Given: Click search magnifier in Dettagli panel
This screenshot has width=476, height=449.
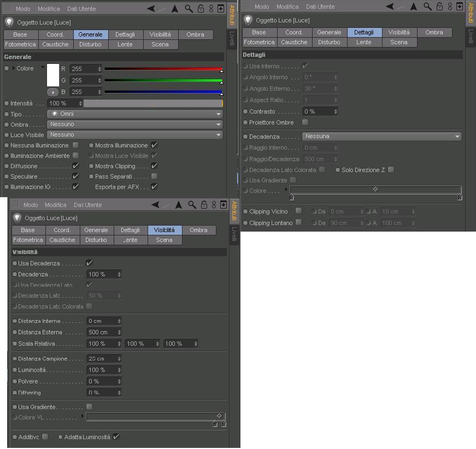Looking at the screenshot, I should [428, 7].
